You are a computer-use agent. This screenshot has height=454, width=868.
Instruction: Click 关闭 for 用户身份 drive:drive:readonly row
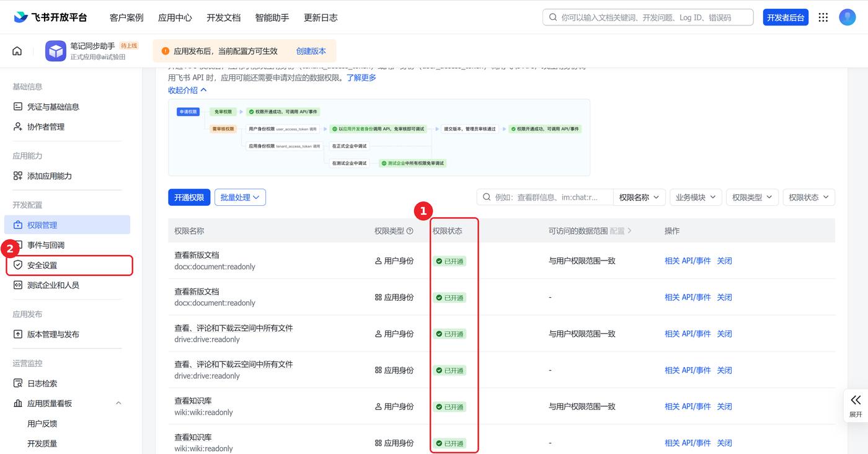[x=724, y=334]
